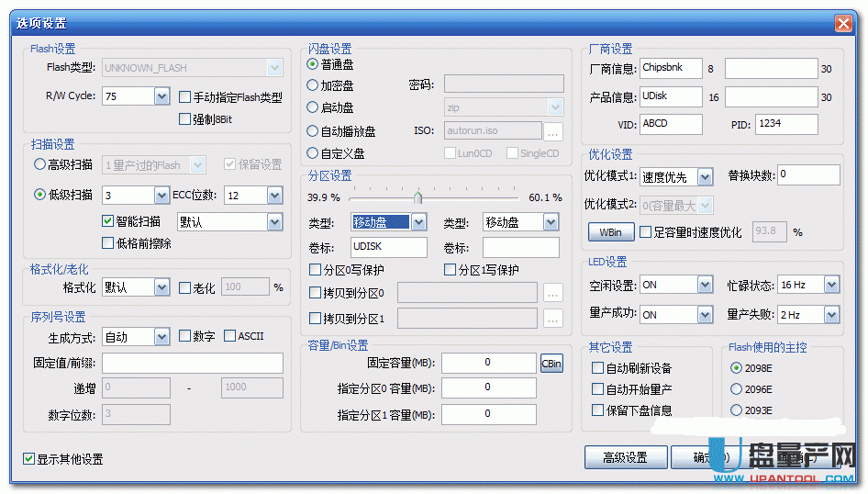
Task: Open the 忙碌状态 16 Hz dropdown
Action: coord(830,285)
